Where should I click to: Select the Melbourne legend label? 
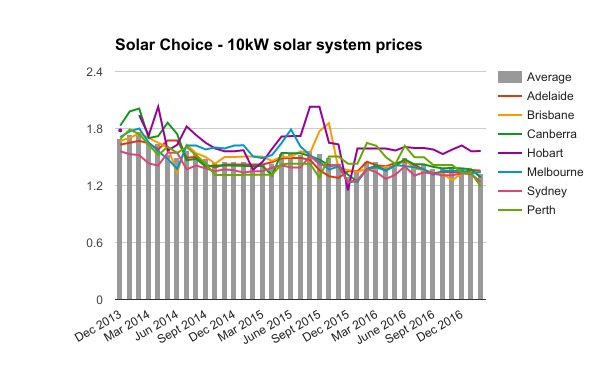click(555, 172)
